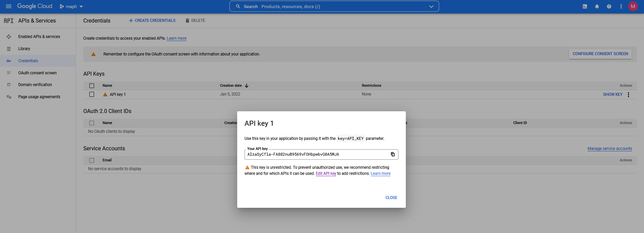Open Manage service accounts link
This screenshot has height=233, width=644.
coord(610,149)
